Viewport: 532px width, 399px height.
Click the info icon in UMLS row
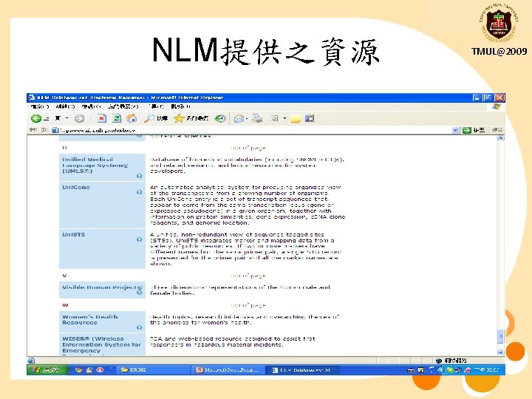[x=139, y=176]
